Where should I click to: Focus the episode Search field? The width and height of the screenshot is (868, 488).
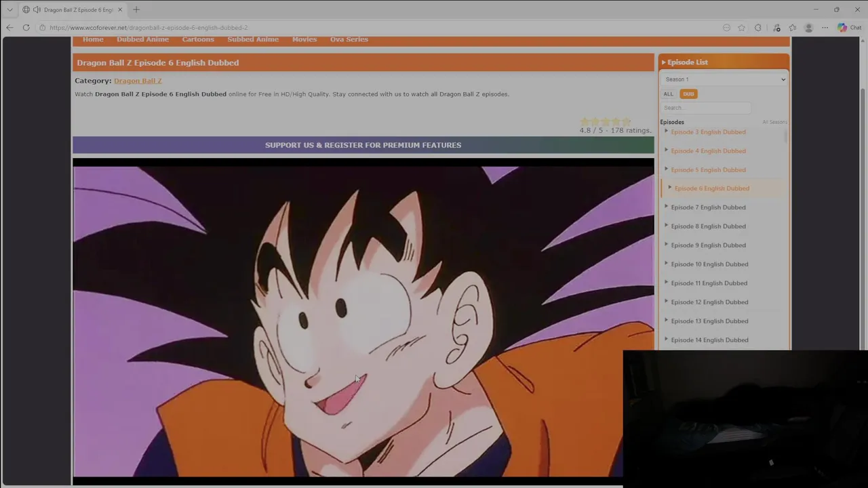coord(706,108)
